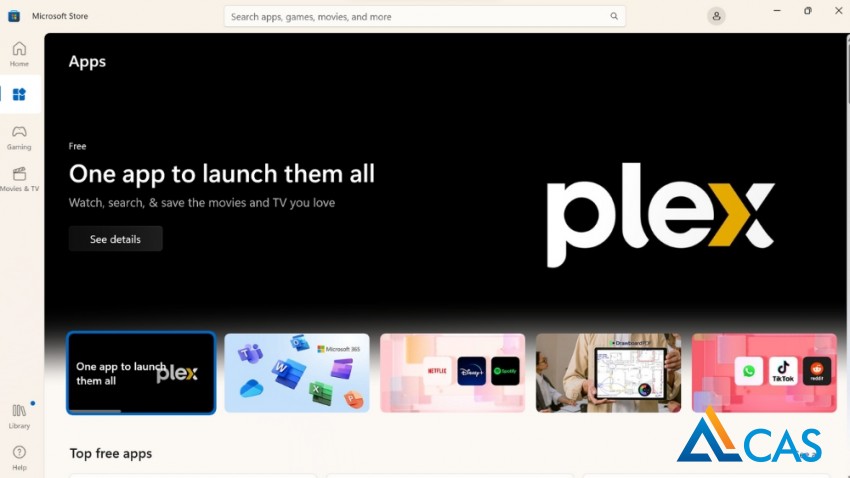Open Help from the sidebar
850x478 pixels.
19,458
